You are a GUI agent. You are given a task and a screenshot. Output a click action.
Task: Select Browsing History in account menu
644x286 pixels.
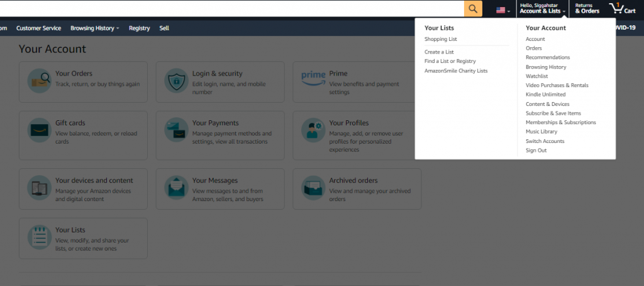click(546, 67)
